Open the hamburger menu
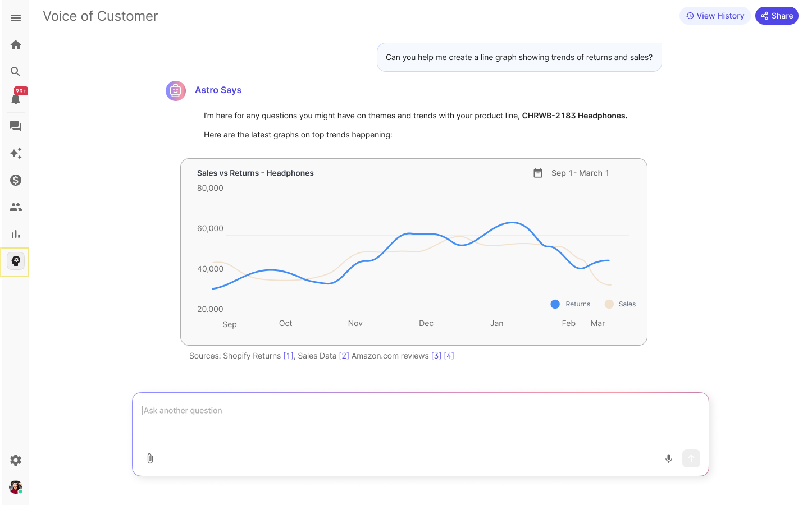This screenshot has height=505, width=812. 16,18
